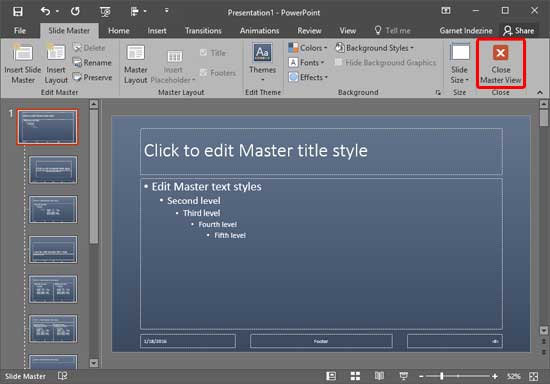550x384 pixels.
Task: Undo the last action
Action: pos(46,11)
